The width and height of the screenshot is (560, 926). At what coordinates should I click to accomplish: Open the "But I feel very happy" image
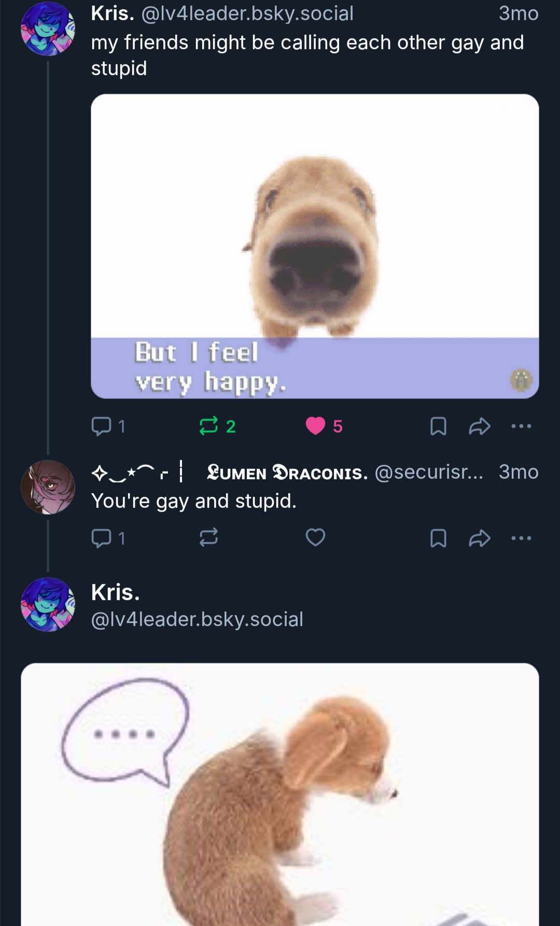(315, 246)
